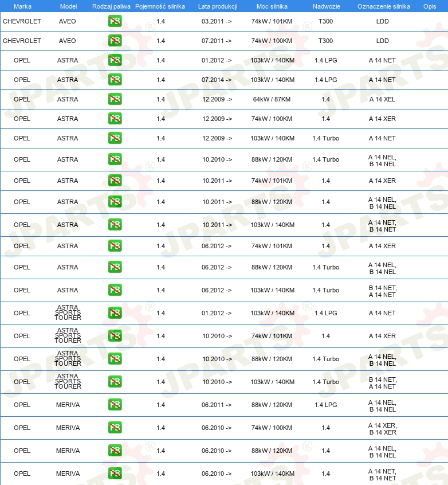
Task: Click the Lata produkcji column header
Action: [x=218, y=6]
